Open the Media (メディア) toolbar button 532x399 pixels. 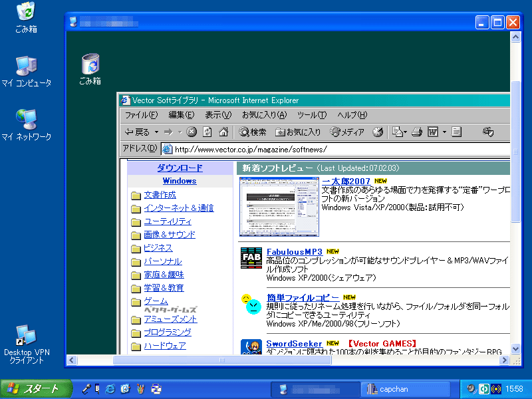tap(347, 132)
